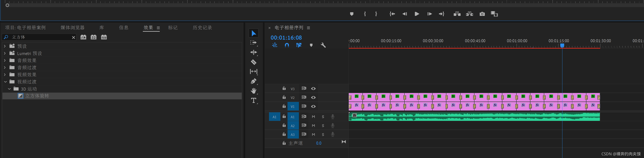Clear the effects search field

click(x=73, y=37)
